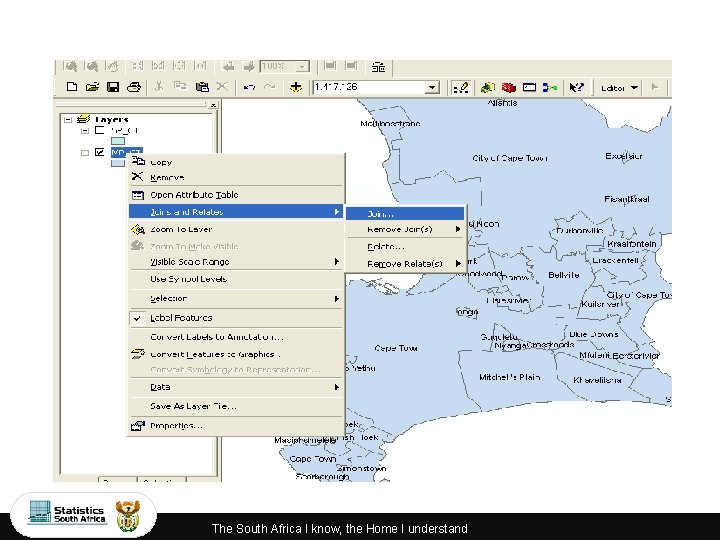Choose Copy from the layer context menu
The image size is (720, 540).
coord(236,162)
